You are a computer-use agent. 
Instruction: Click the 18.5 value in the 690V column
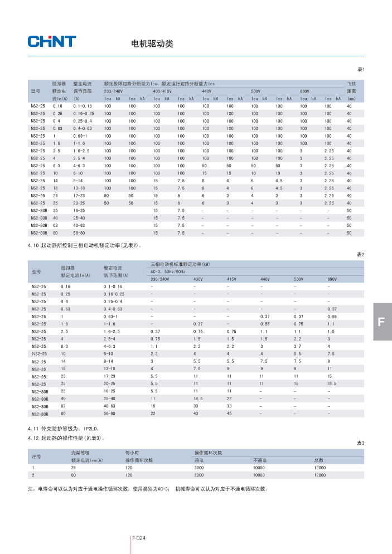pos(332,384)
